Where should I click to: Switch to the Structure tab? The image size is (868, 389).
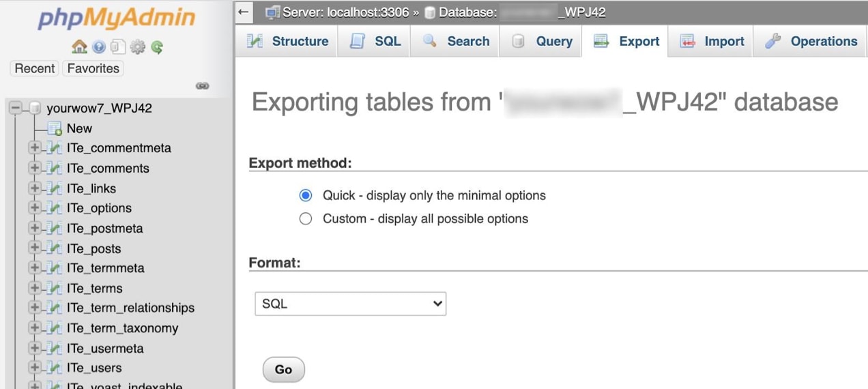(x=287, y=41)
